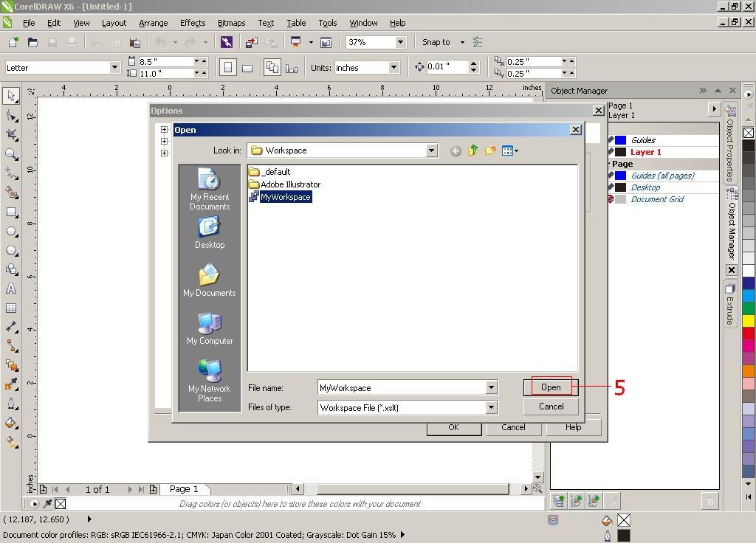
Task: Go to Desktop place in Open dialog
Action: pyautogui.click(x=210, y=232)
